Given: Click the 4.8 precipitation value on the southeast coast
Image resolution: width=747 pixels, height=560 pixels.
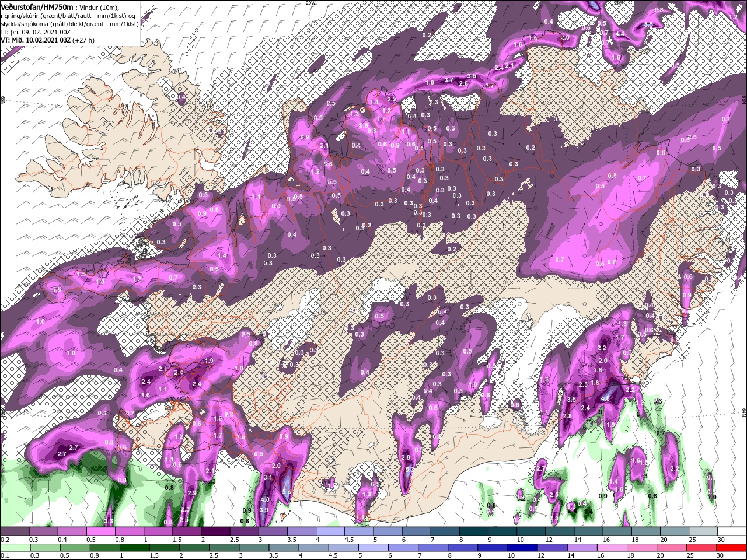Looking at the screenshot, I should [x=605, y=399].
